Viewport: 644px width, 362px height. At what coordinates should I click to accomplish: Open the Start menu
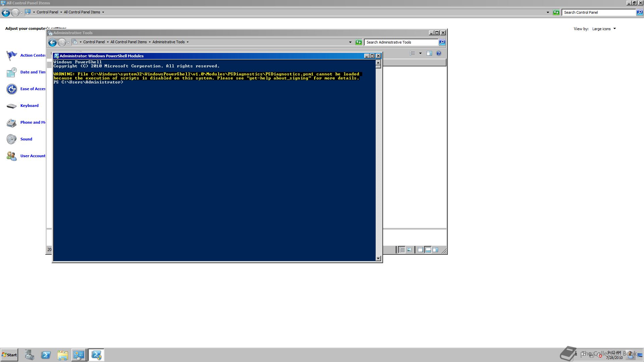pos(9,355)
